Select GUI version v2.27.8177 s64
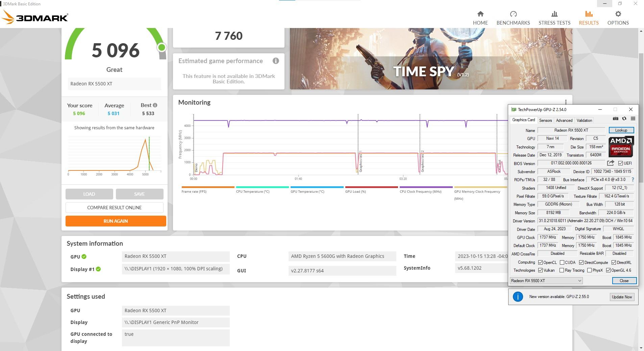This screenshot has height=351, width=644. point(342,271)
